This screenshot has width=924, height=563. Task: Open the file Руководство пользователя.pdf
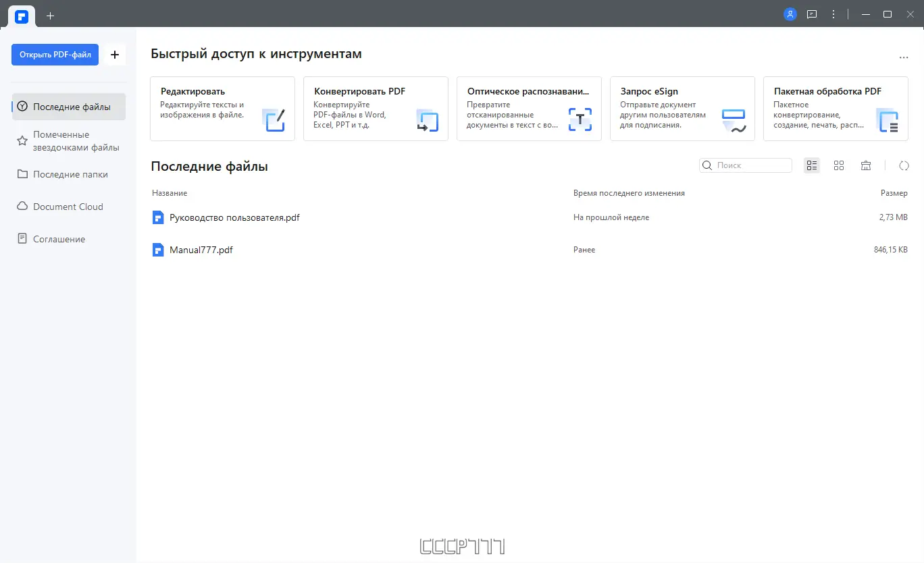point(234,217)
